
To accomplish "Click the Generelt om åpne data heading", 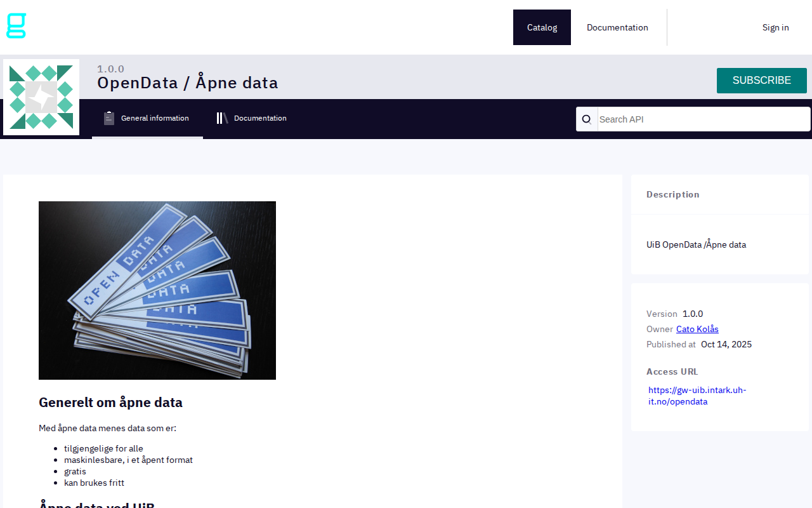I will pos(110,402).
